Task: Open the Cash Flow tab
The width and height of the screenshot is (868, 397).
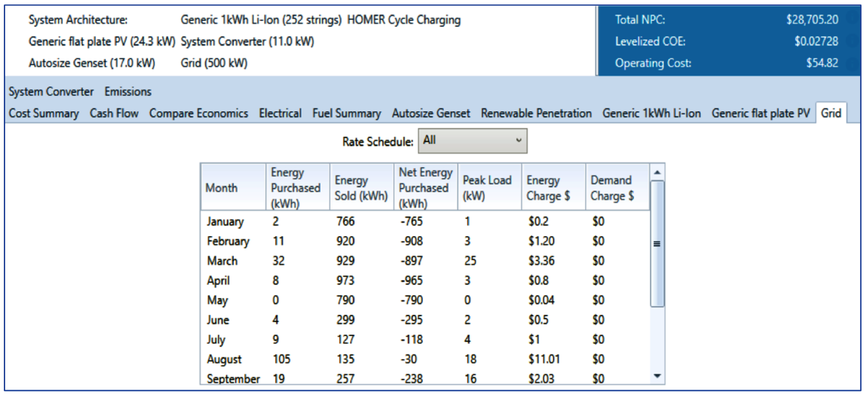Action: [x=114, y=113]
